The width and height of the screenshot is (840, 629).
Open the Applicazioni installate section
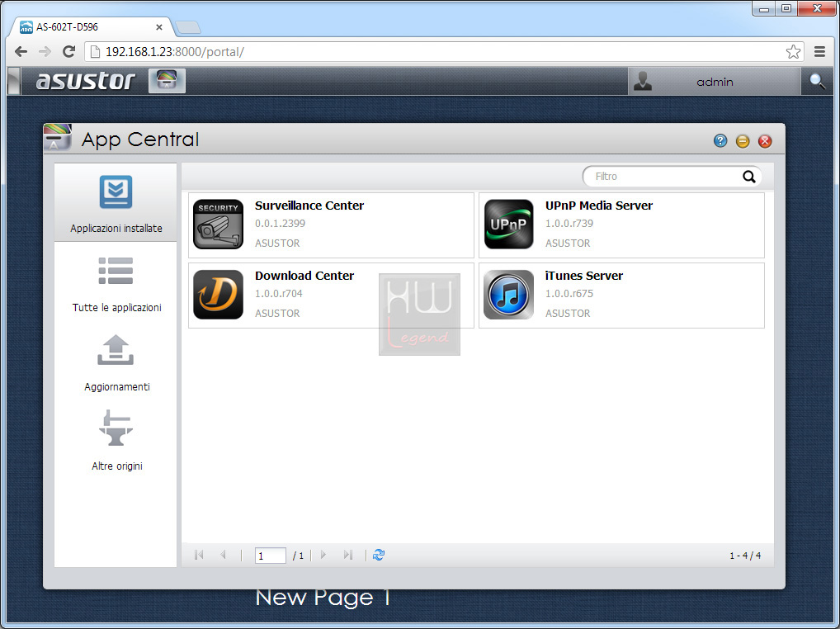tap(116, 202)
